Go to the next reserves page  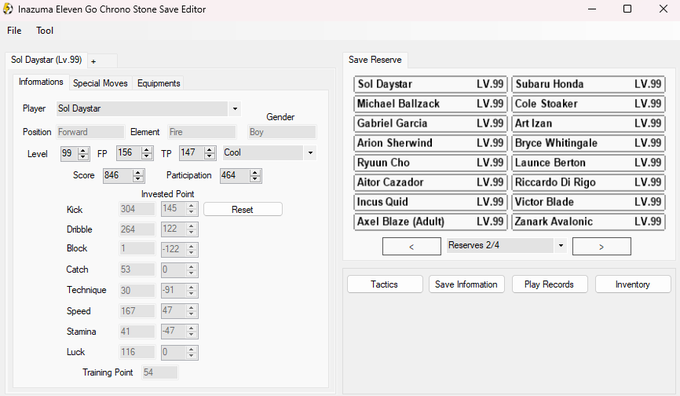tap(602, 246)
